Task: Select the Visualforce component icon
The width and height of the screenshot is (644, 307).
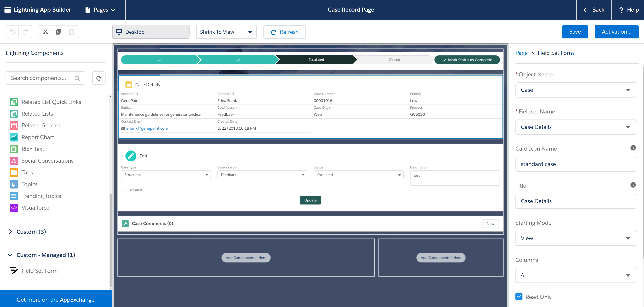Action: 14,208
